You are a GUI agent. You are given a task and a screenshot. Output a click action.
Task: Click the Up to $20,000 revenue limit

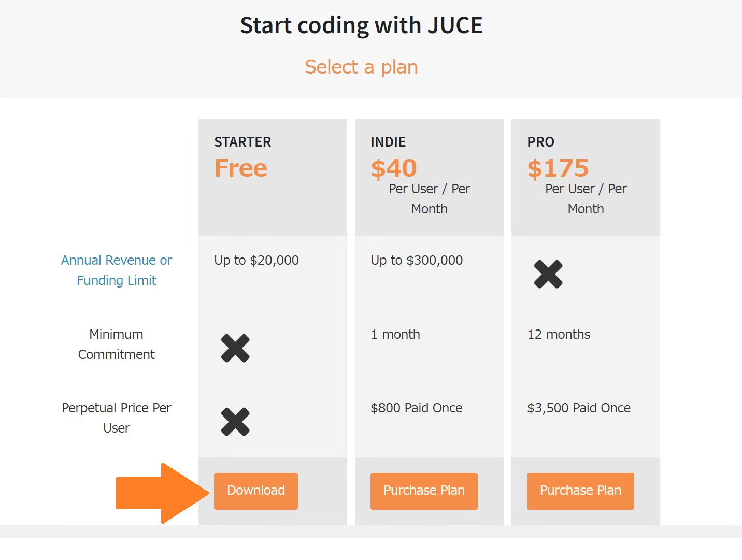point(256,260)
